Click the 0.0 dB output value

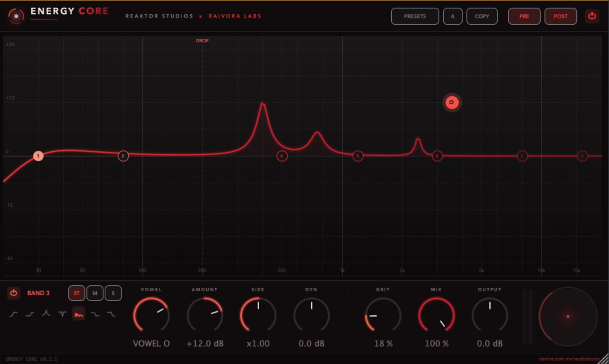490,343
